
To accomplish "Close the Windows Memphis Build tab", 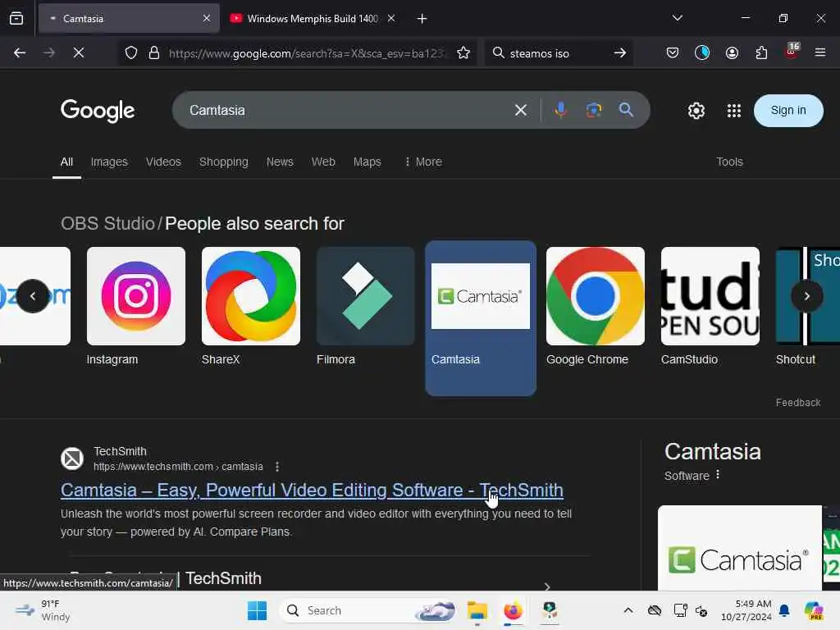I will coord(391,18).
